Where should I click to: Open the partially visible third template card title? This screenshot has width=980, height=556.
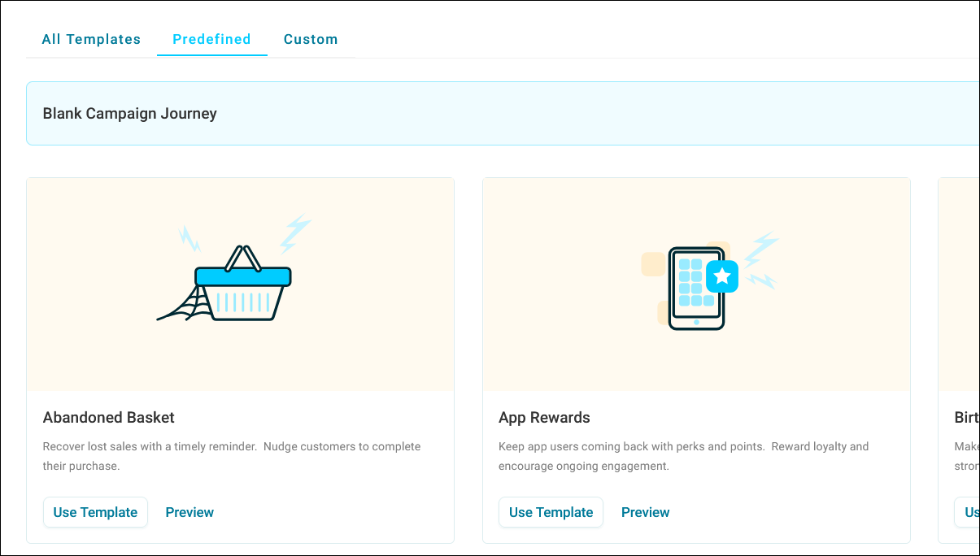tap(966, 418)
